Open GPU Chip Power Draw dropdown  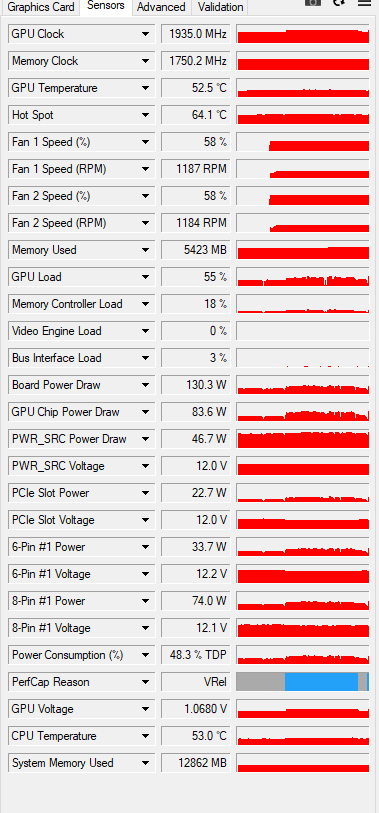(145, 412)
